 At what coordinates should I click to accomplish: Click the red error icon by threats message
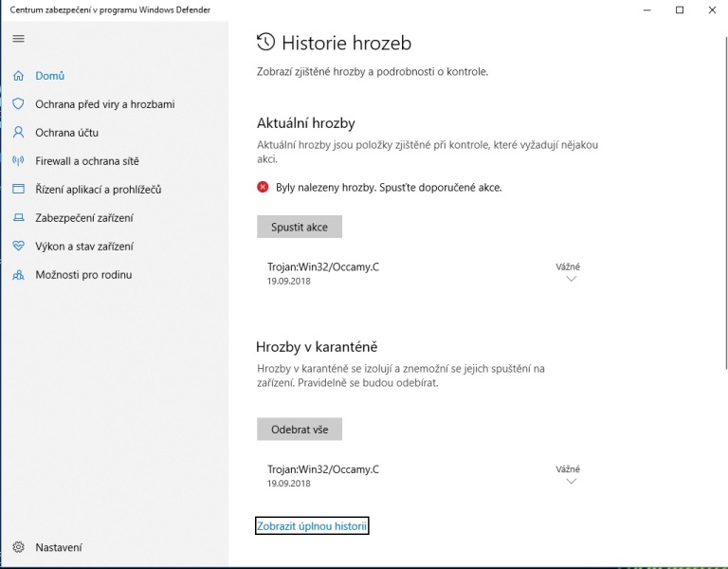(263, 187)
